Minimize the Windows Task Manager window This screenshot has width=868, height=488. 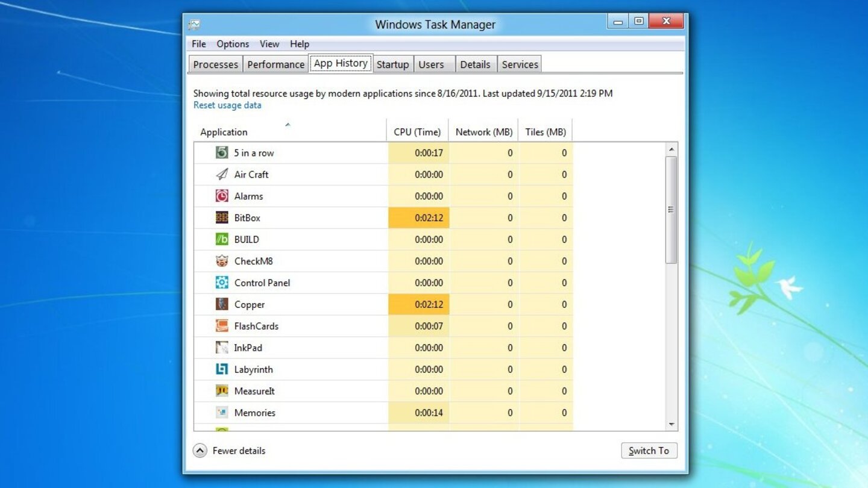coord(618,22)
